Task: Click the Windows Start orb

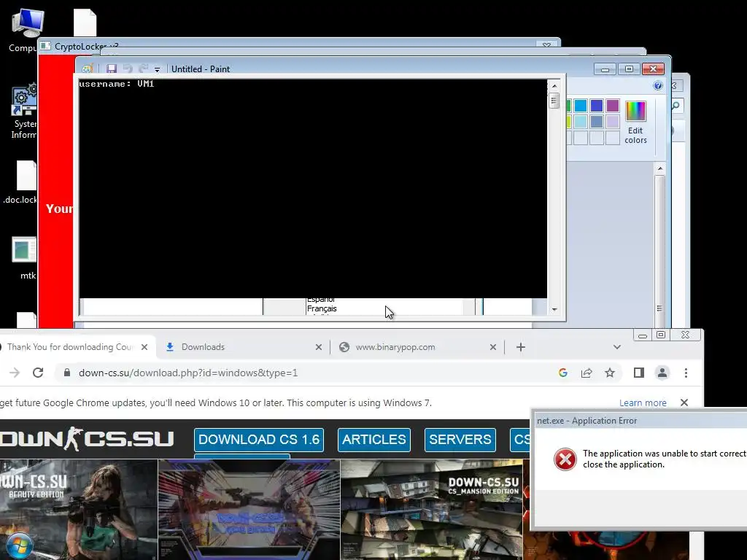Action: (19, 546)
